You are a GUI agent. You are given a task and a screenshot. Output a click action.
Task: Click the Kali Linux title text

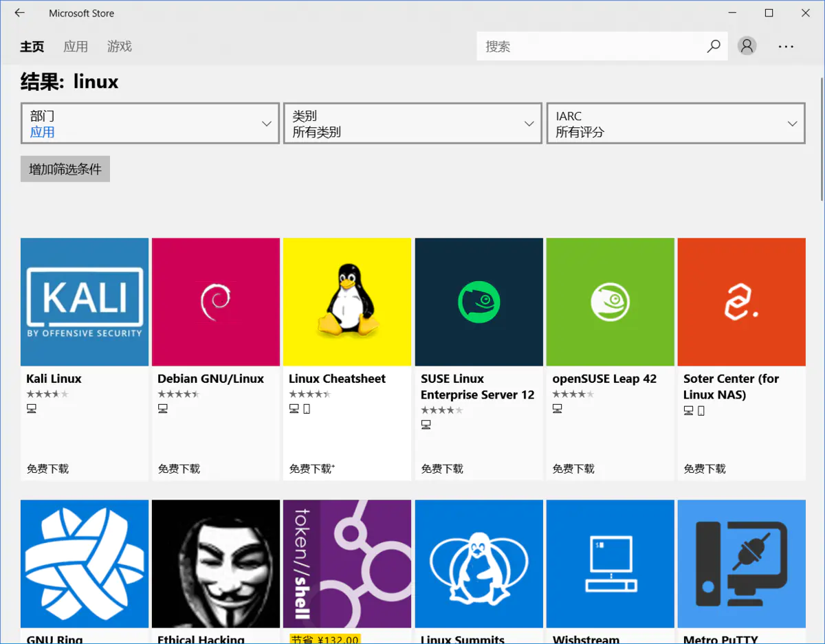pyautogui.click(x=54, y=379)
